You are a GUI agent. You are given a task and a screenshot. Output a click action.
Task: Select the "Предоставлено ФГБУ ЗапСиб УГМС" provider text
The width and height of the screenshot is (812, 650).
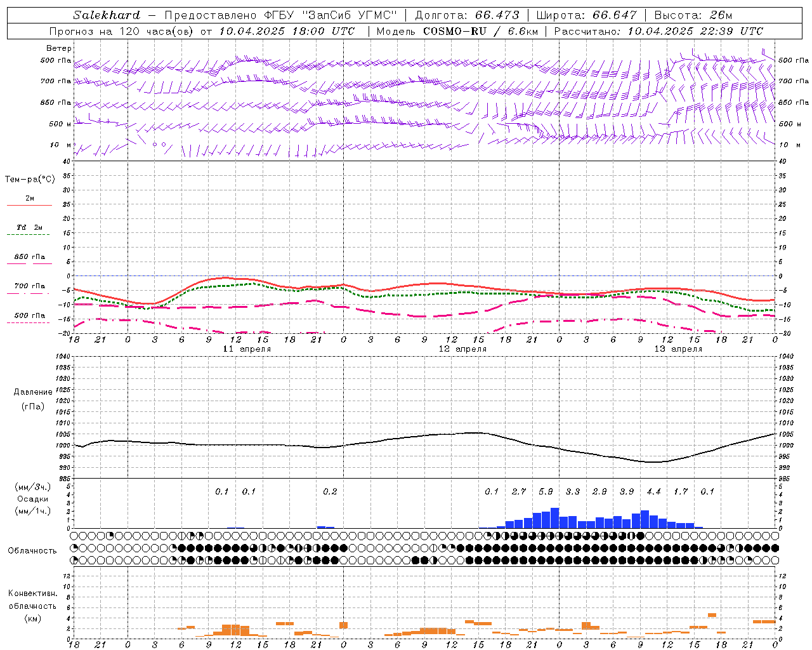pos(280,15)
